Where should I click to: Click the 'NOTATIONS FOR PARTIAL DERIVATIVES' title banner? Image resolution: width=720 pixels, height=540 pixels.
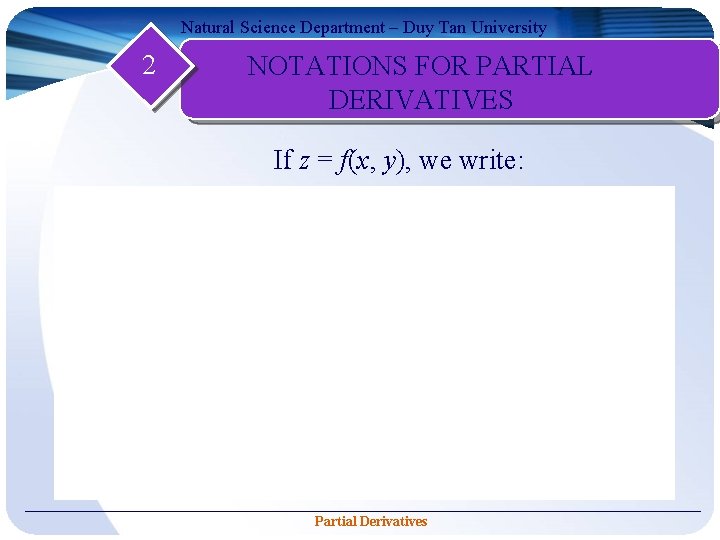(450, 79)
